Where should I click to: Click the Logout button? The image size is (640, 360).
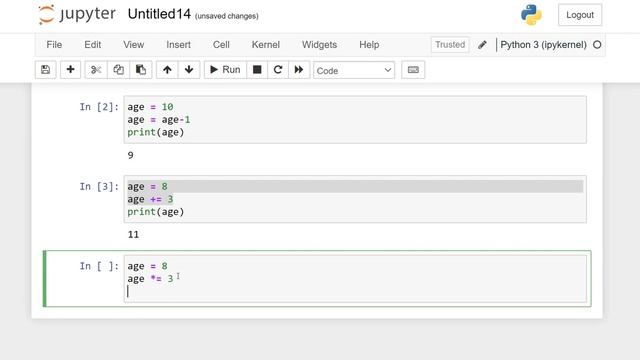coord(580,15)
